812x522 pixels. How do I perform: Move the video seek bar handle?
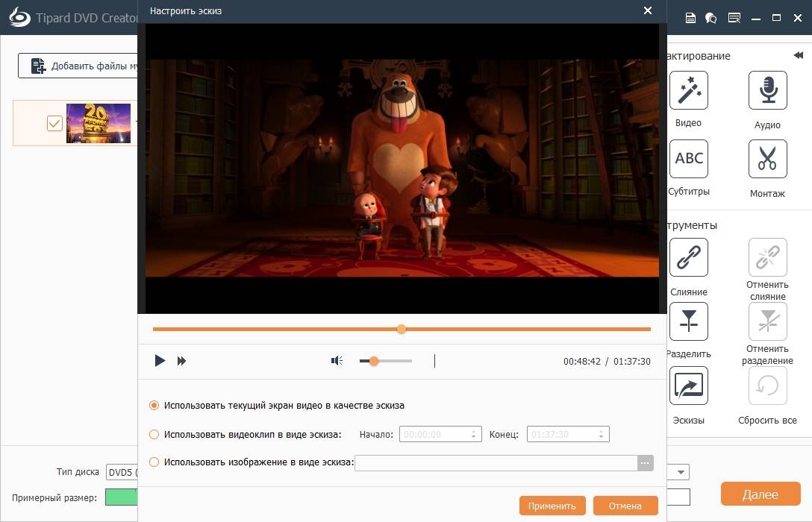(402, 329)
